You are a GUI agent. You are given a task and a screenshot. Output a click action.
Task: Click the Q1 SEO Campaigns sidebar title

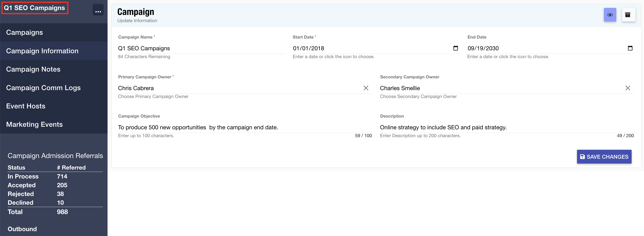pyautogui.click(x=35, y=8)
